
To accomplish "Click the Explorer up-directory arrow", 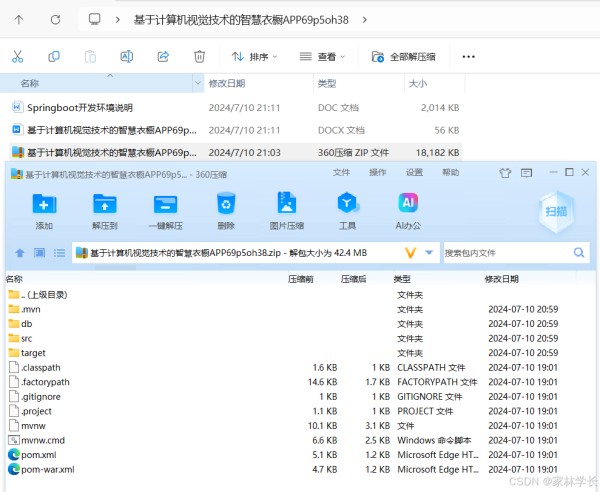I will coord(19,20).
